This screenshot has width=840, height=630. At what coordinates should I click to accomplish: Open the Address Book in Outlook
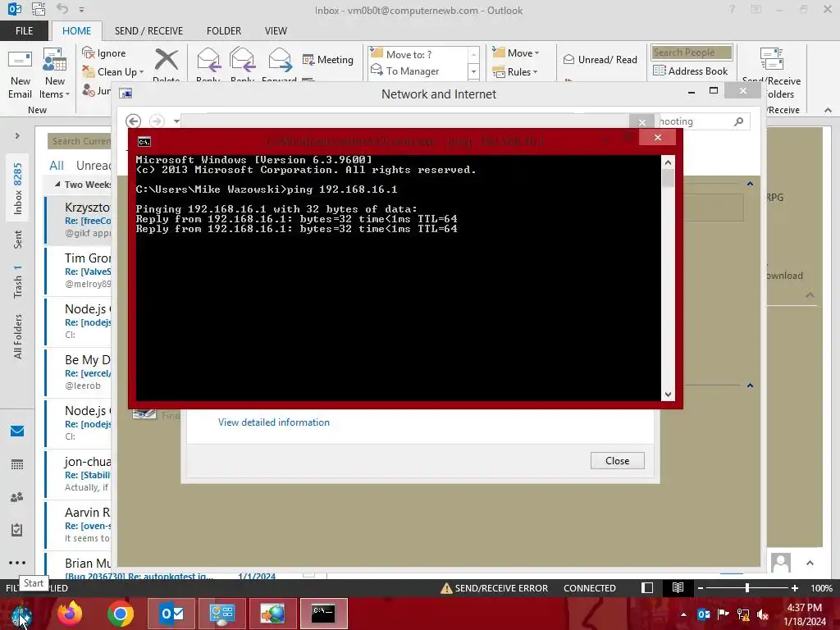point(690,71)
